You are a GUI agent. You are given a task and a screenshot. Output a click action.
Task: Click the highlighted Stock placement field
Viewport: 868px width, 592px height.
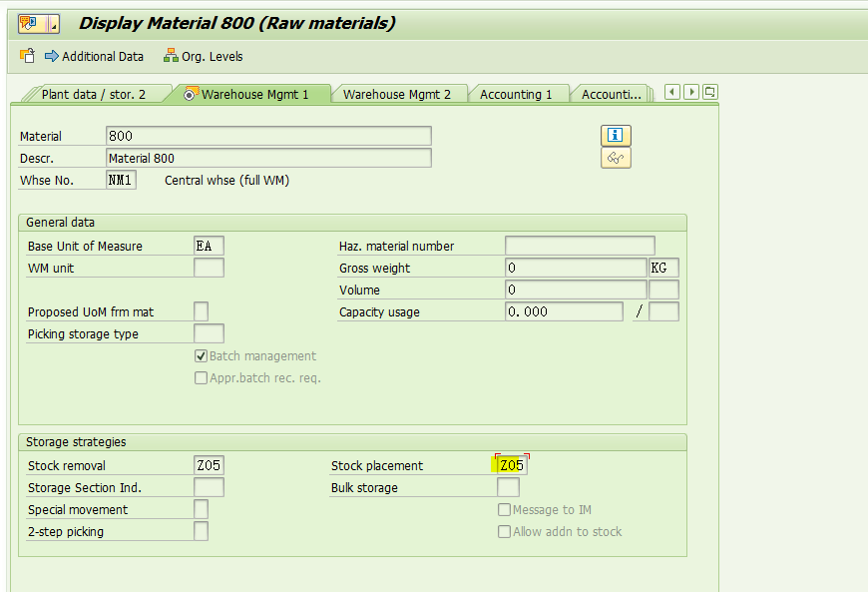pyautogui.click(x=510, y=464)
